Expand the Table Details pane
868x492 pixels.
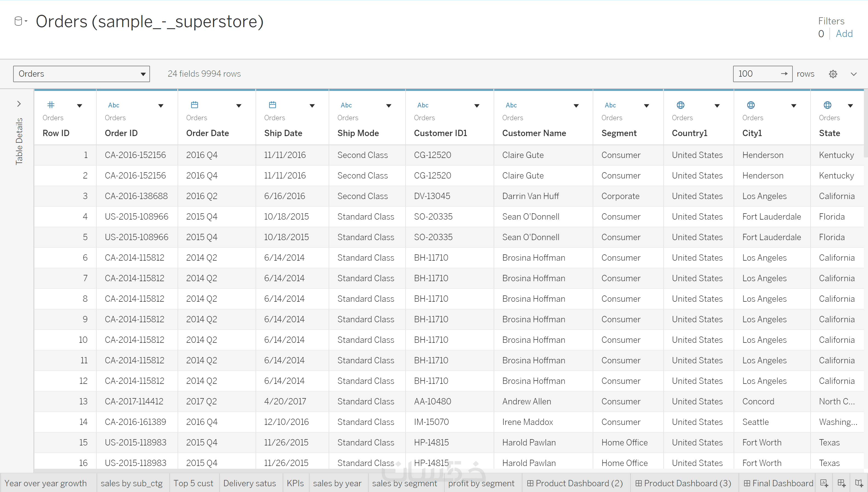tap(19, 104)
